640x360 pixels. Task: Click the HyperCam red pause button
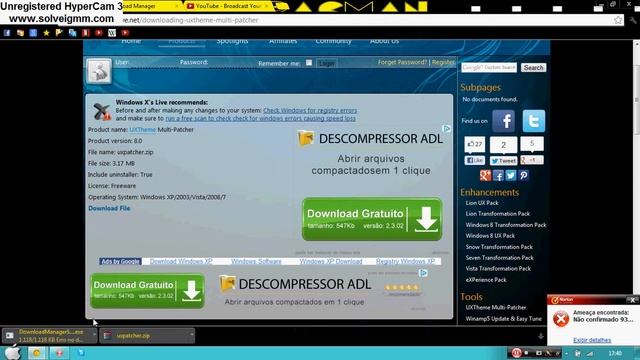pyautogui.click(x=516, y=353)
